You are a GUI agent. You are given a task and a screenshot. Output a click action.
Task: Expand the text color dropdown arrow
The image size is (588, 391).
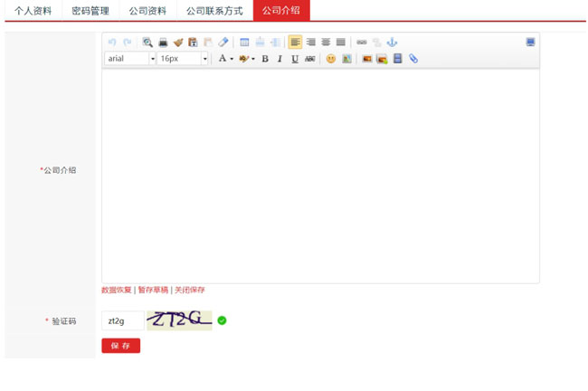[232, 59]
